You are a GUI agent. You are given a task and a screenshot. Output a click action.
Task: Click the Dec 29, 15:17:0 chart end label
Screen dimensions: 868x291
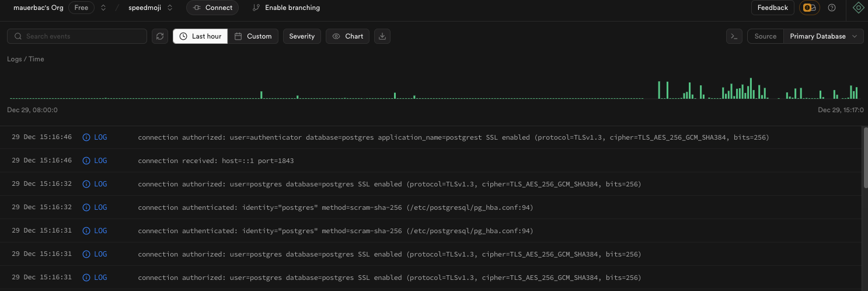click(x=841, y=110)
